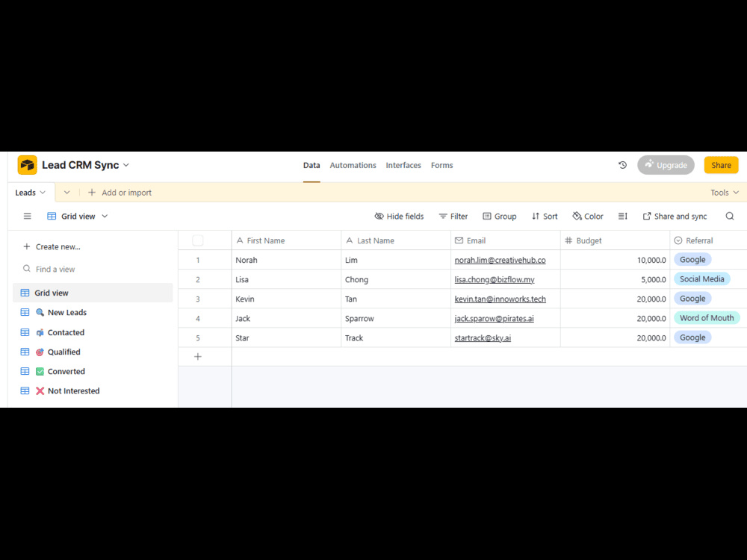Switch to the Data tab
Screen dimensions: 747x560
[x=311, y=165]
